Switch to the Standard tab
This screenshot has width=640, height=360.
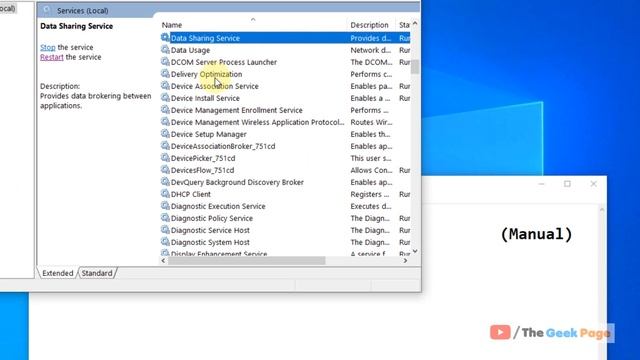[x=97, y=273]
